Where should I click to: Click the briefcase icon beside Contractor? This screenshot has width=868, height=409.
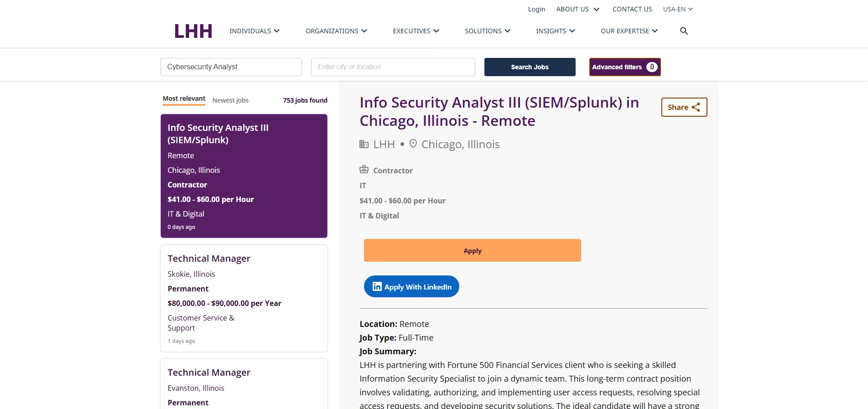364,170
